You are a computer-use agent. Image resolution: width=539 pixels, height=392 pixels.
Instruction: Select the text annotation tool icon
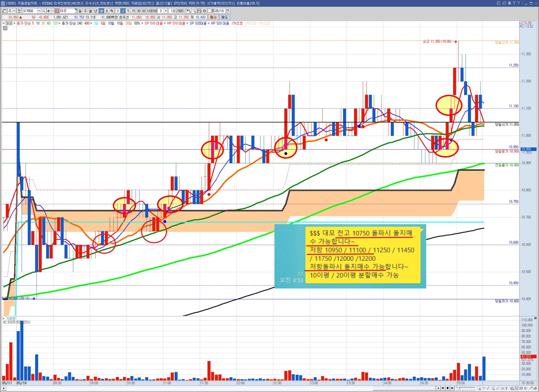(507, 388)
